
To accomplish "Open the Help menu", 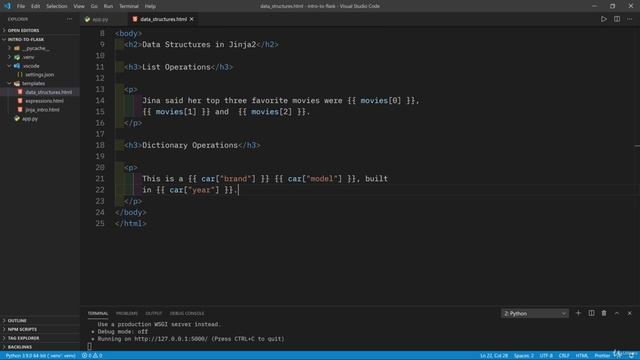I will point(150,6).
